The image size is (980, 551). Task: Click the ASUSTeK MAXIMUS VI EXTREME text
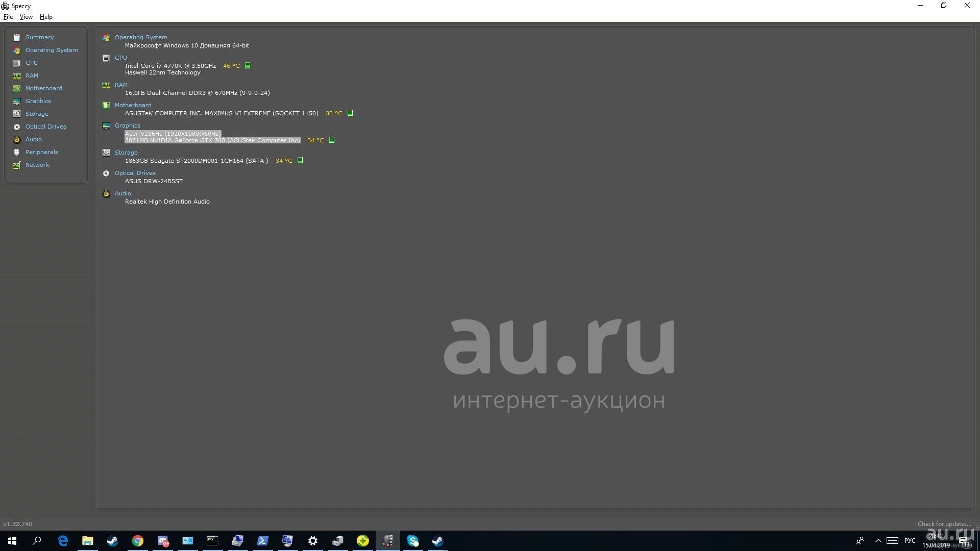222,113
